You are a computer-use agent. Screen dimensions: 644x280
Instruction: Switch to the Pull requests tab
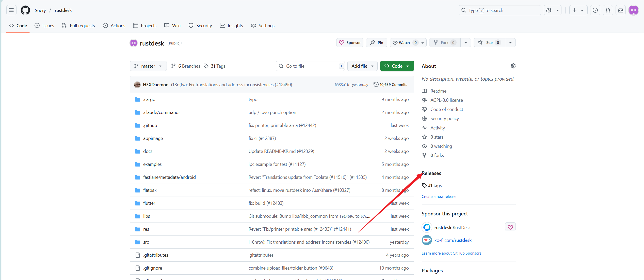tap(78, 25)
